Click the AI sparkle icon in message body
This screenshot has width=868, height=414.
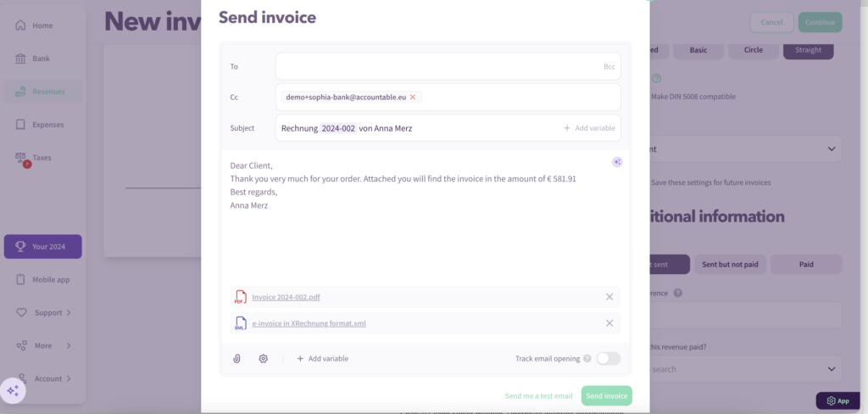[617, 162]
